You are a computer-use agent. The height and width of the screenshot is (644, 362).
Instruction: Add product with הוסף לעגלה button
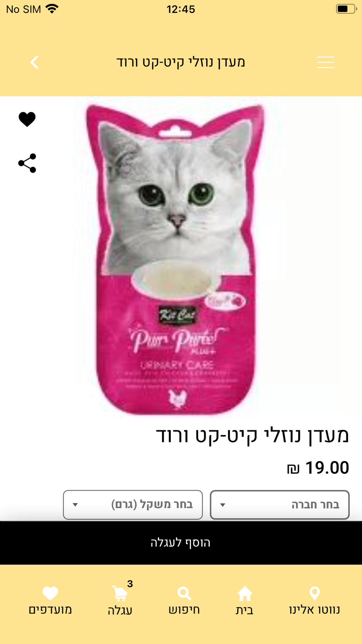pyautogui.click(x=181, y=543)
